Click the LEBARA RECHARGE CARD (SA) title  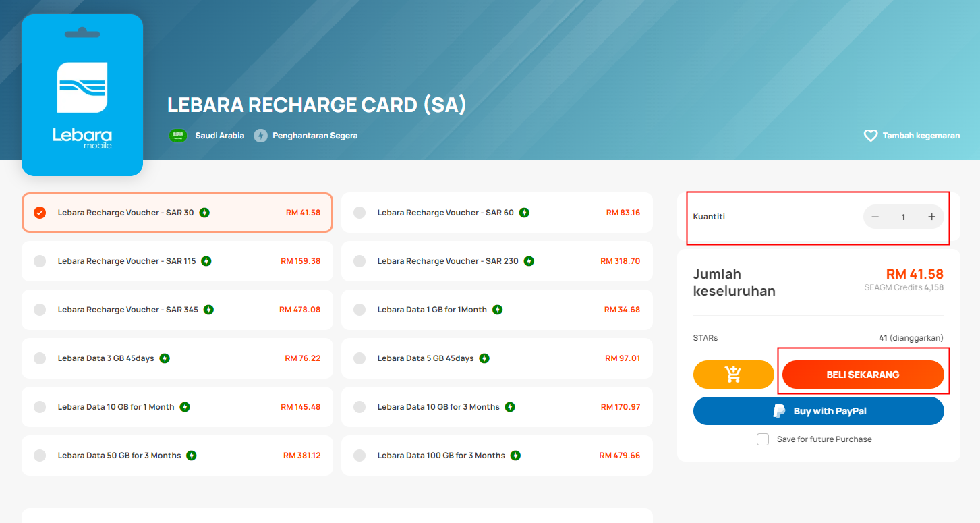(x=317, y=105)
